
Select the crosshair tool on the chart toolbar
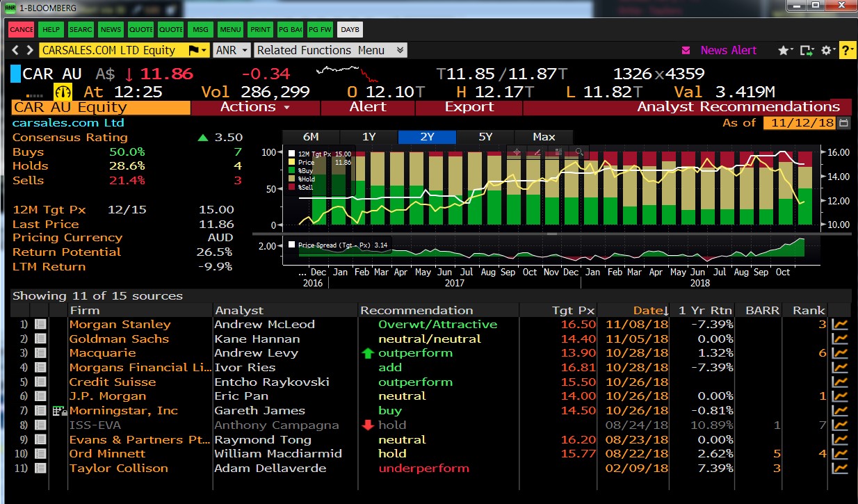click(x=517, y=152)
